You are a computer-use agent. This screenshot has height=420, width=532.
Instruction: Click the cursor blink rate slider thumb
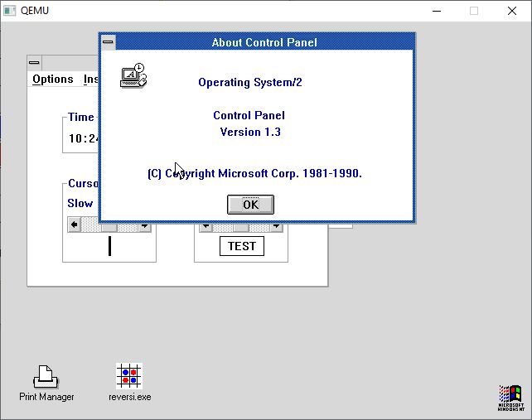109,227
